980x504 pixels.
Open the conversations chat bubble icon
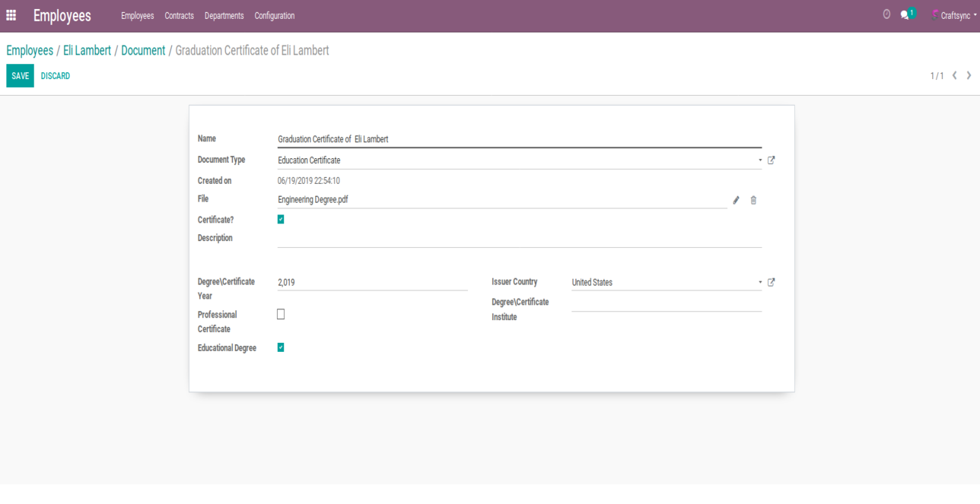click(905, 14)
